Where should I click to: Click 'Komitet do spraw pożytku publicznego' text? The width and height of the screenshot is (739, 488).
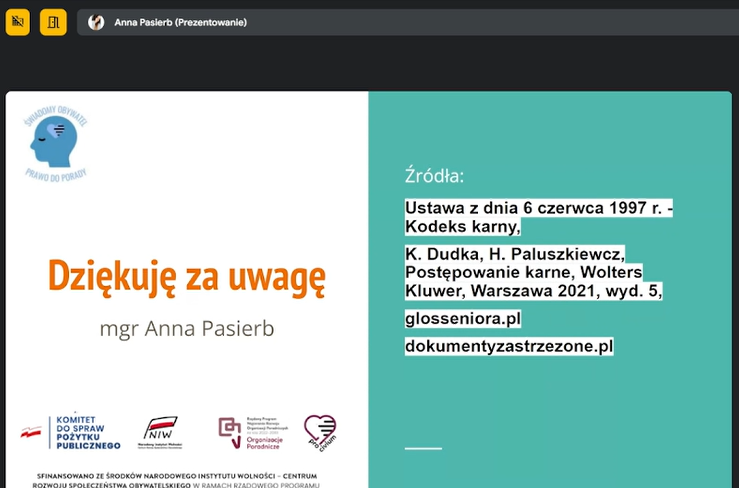(x=85, y=432)
